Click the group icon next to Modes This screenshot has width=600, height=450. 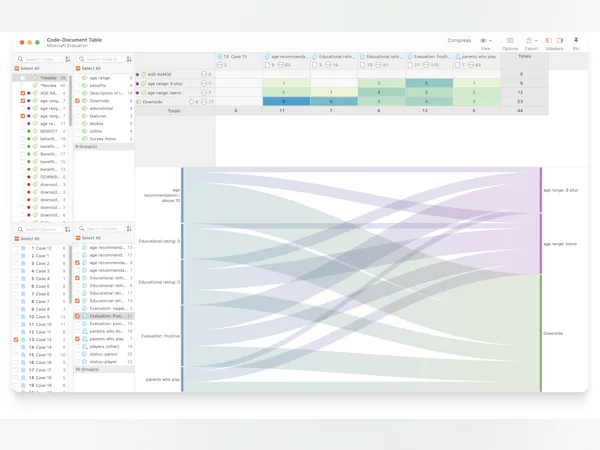[85, 123]
